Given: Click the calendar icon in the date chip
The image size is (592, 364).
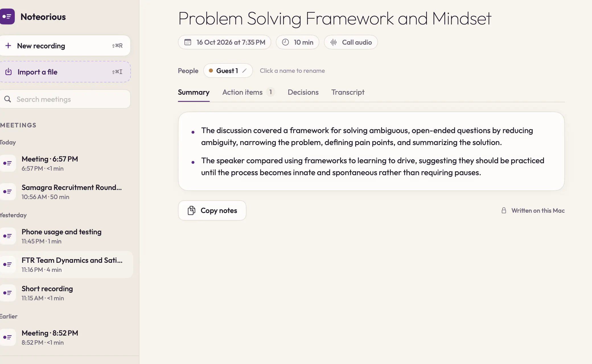Looking at the screenshot, I should click(x=188, y=42).
